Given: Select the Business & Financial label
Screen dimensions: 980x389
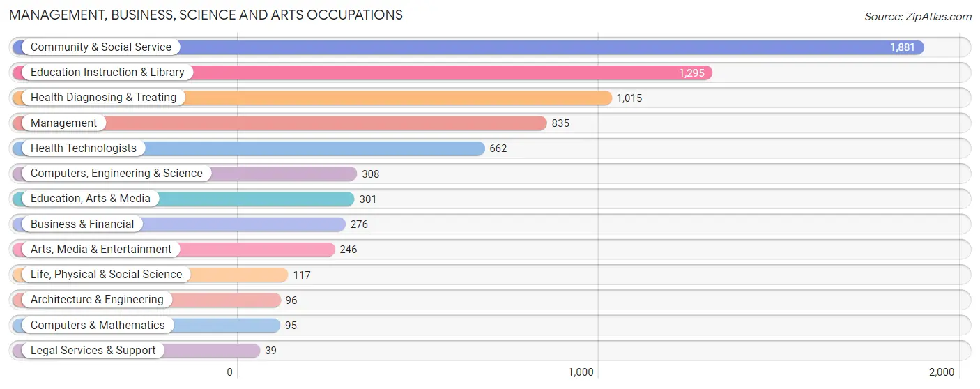Looking at the screenshot, I should [x=82, y=224].
